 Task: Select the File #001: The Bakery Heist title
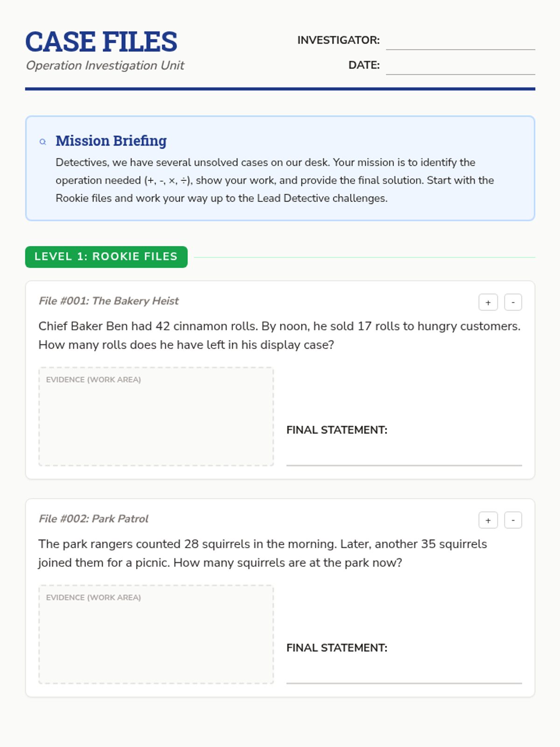(109, 301)
